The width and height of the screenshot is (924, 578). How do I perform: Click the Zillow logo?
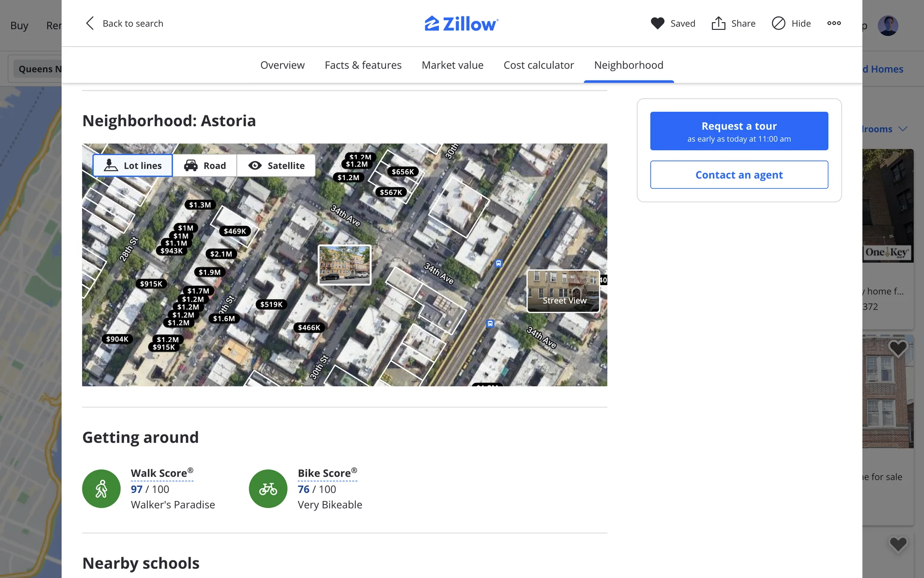pos(461,23)
